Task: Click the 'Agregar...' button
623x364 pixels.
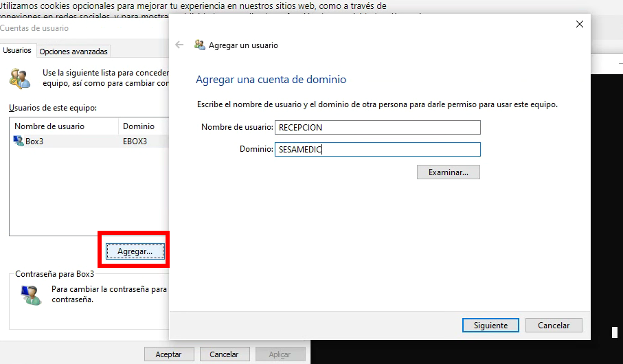Action: coord(135,252)
